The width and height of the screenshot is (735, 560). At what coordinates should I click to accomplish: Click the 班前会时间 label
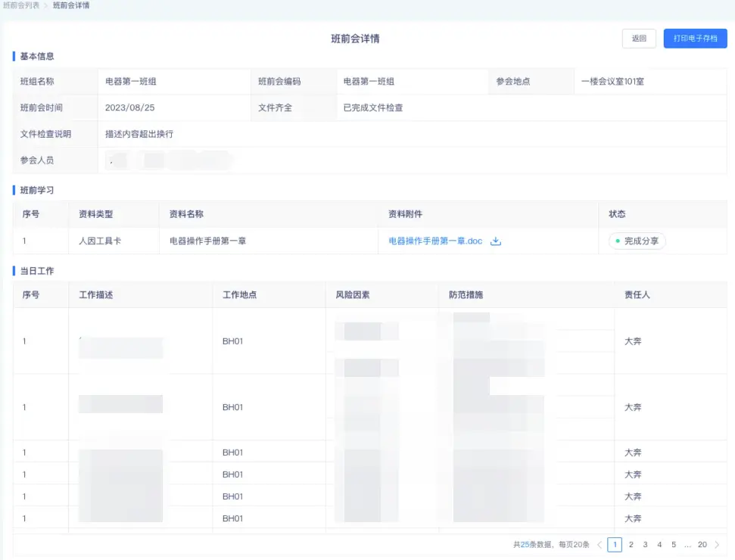click(41, 107)
